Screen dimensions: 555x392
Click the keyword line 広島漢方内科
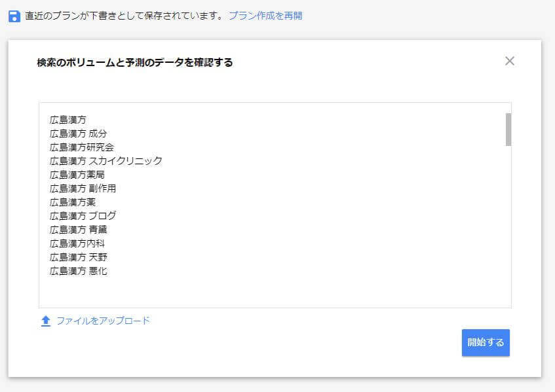tap(77, 243)
